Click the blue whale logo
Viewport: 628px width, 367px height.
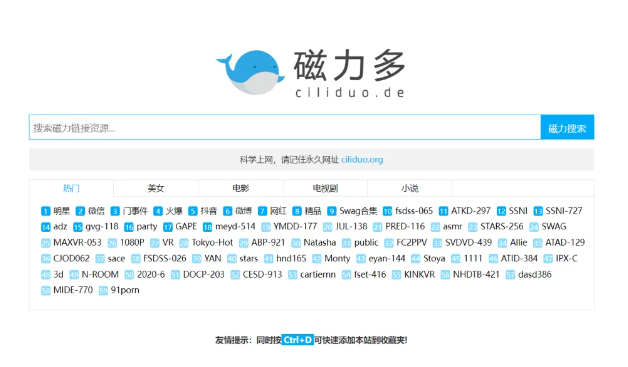[x=250, y=72]
